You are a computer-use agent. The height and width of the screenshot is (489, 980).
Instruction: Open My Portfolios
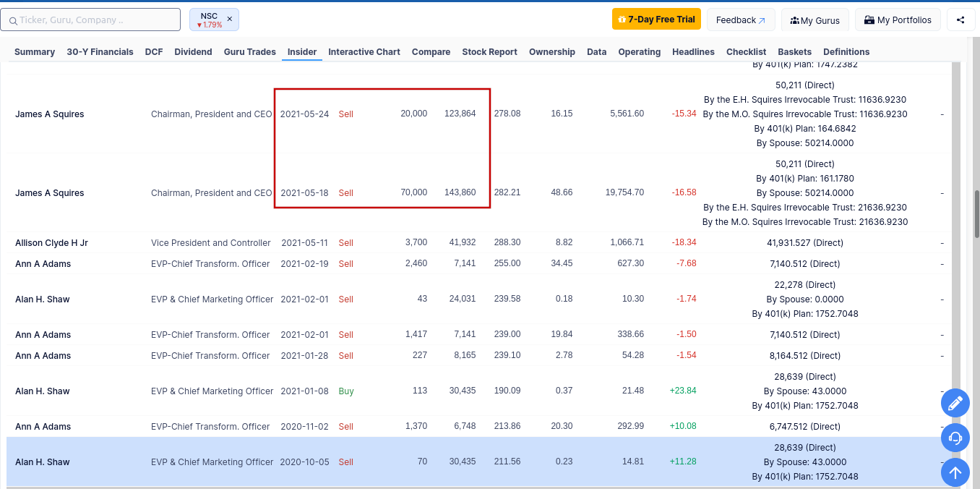[x=898, y=20]
